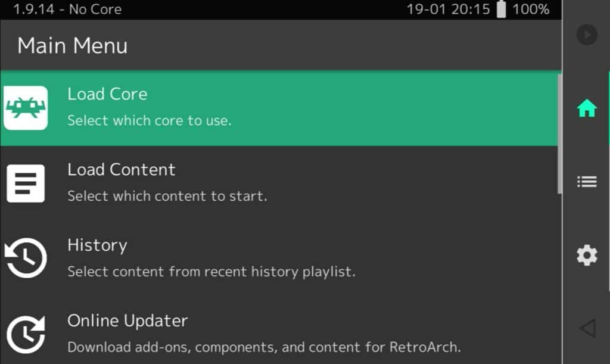Open the History menu entry
Image resolution: width=610 pixels, height=364 pixels.
click(279, 259)
